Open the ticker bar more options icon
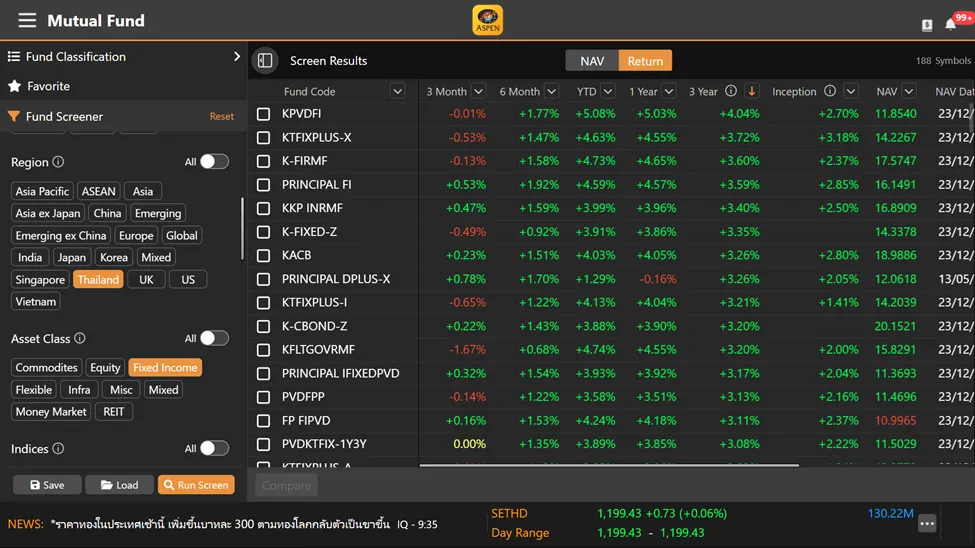 927,523
